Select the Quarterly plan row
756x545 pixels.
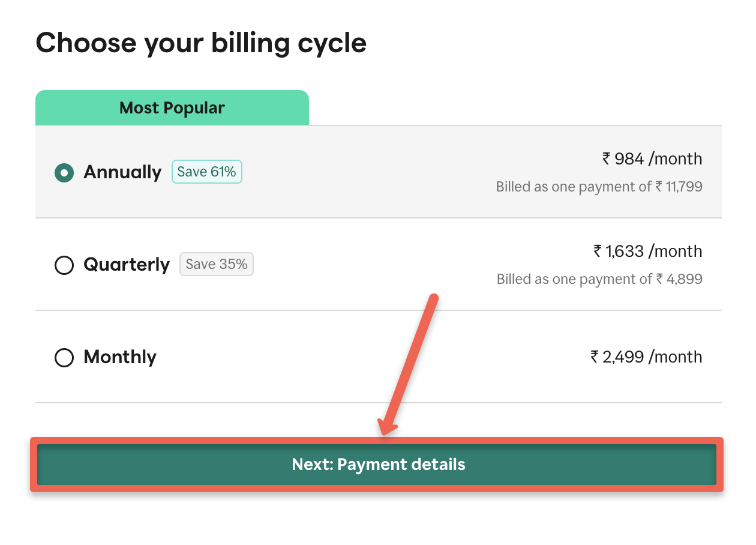(x=378, y=265)
